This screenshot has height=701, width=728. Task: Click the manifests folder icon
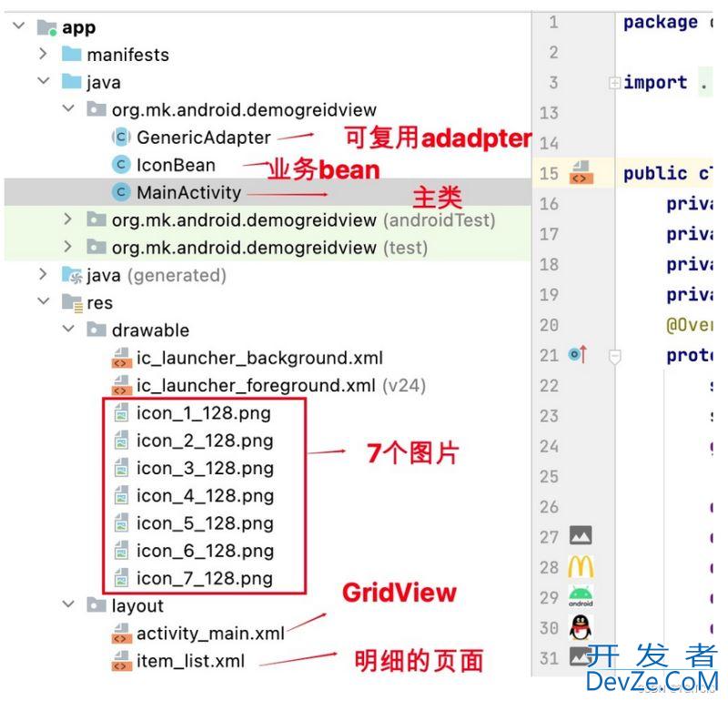pos(72,54)
